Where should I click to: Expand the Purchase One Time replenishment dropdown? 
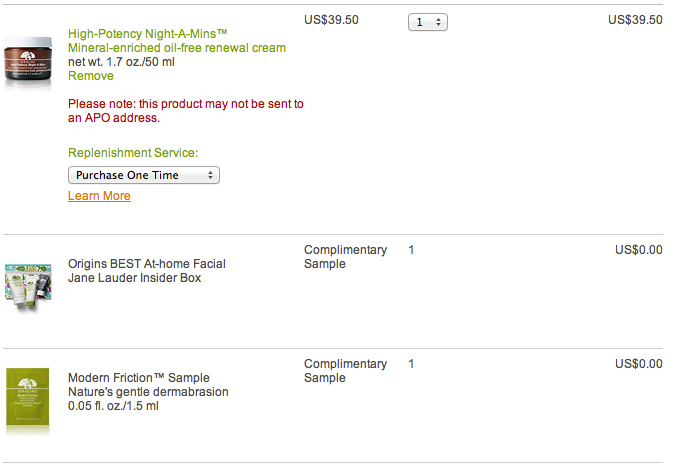(x=144, y=175)
